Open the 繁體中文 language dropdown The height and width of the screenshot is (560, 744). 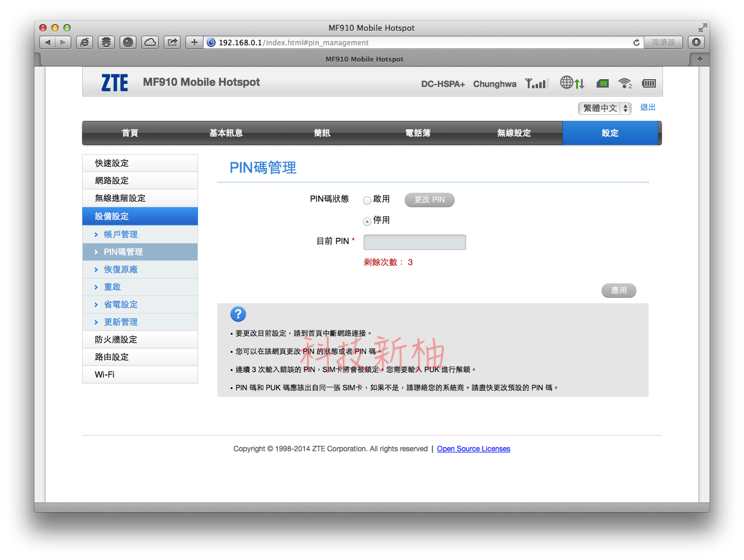tap(604, 108)
